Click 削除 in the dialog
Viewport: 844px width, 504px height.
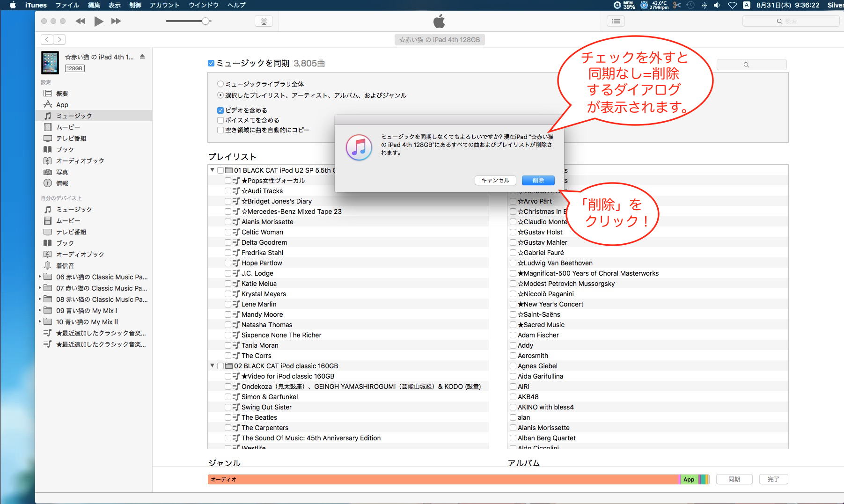click(x=538, y=180)
